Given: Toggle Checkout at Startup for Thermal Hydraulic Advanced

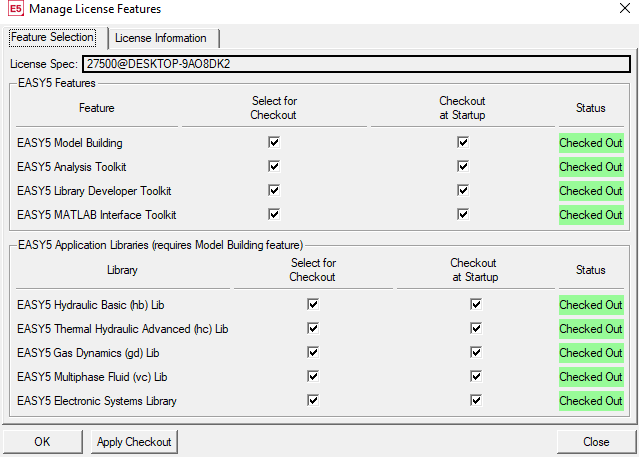Looking at the screenshot, I should (x=475, y=328).
